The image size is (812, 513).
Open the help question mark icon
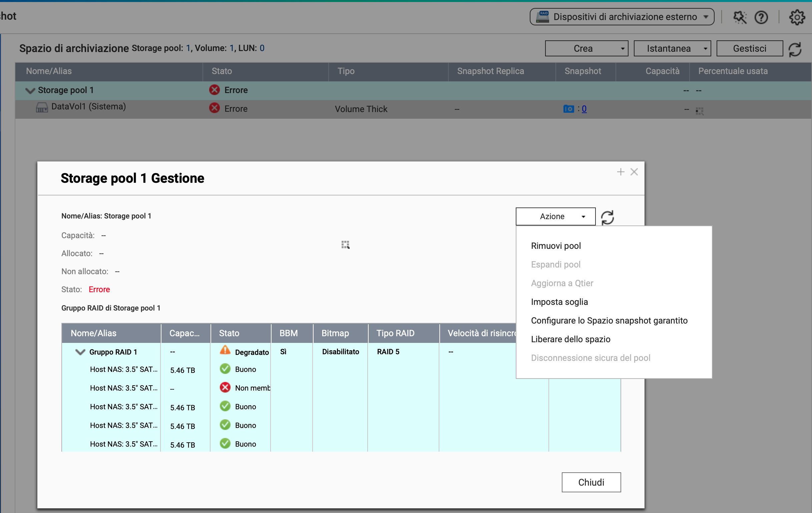(x=761, y=17)
